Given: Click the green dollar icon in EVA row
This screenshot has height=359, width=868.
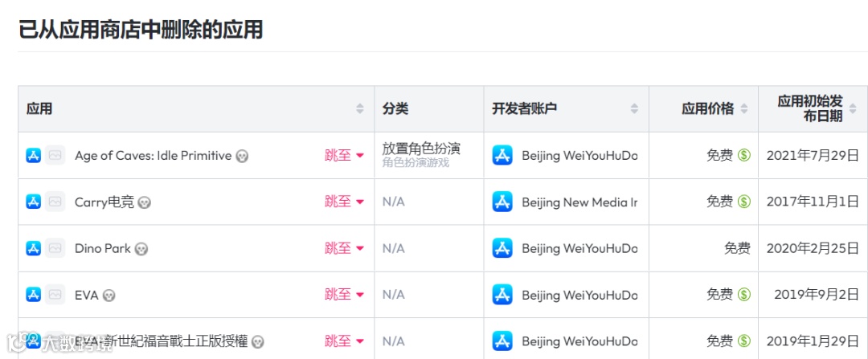Looking at the screenshot, I should click(x=744, y=294).
